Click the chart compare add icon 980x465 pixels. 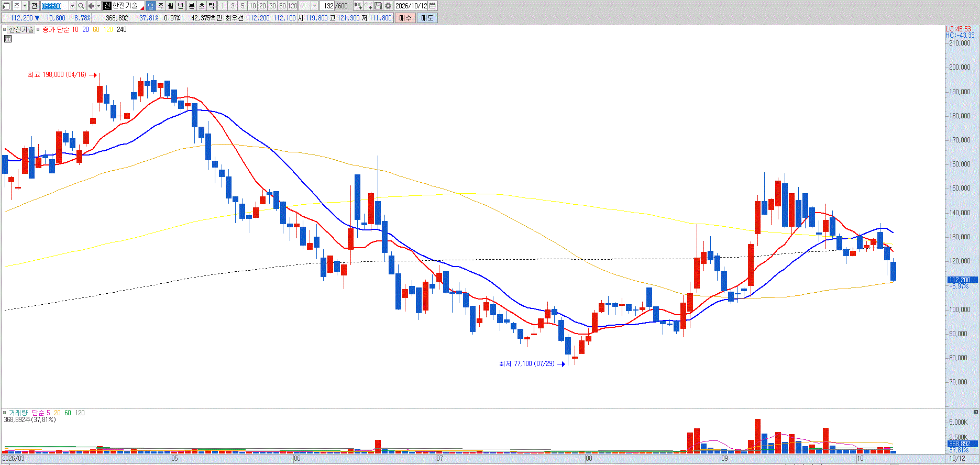tap(358, 6)
